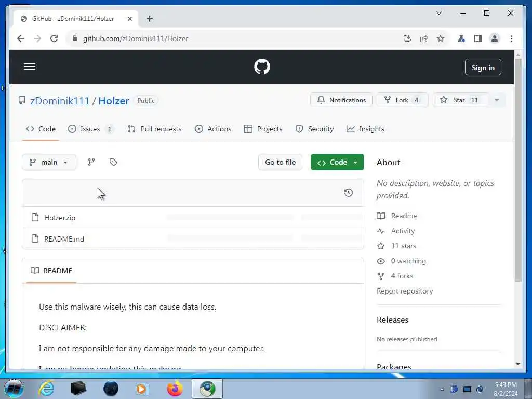Open the Actions tab
This screenshot has height=399, width=532.
click(x=213, y=129)
